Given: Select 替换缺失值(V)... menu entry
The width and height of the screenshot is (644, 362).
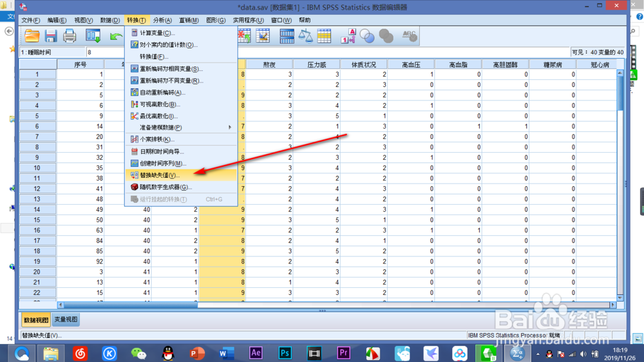Looking at the screenshot, I should pos(181,175).
